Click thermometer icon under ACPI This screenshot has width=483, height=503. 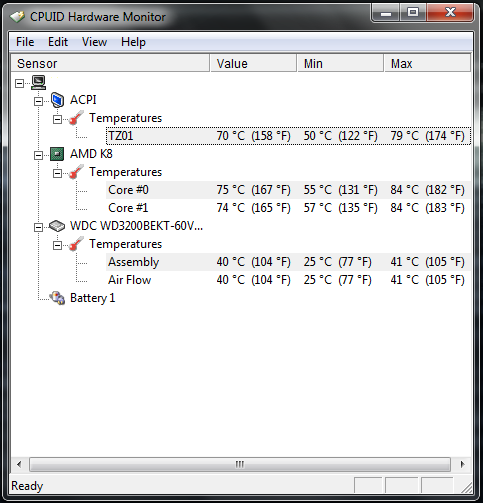(x=76, y=118)
